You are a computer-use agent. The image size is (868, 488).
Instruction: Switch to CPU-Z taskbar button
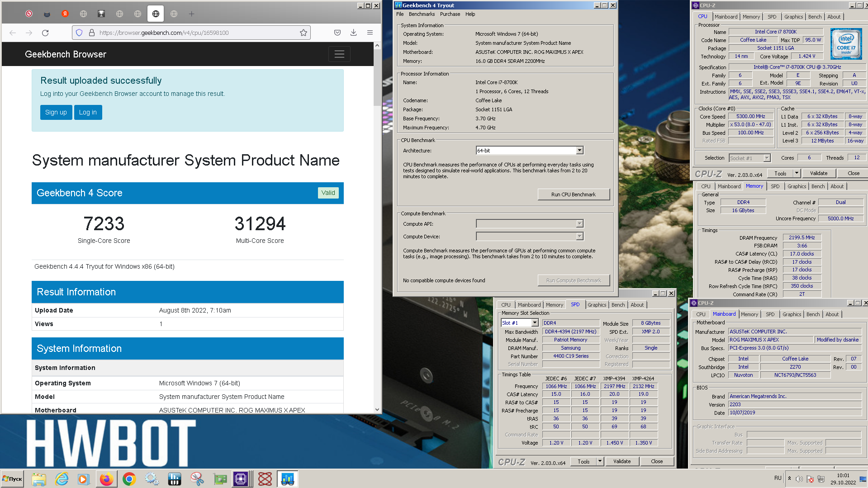242,479
